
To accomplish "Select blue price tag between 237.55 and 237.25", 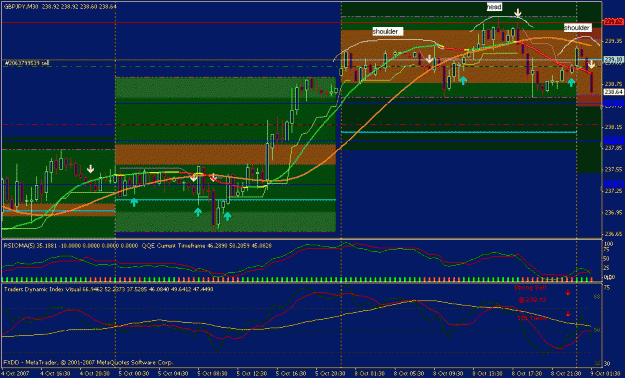I will [613, 184].
